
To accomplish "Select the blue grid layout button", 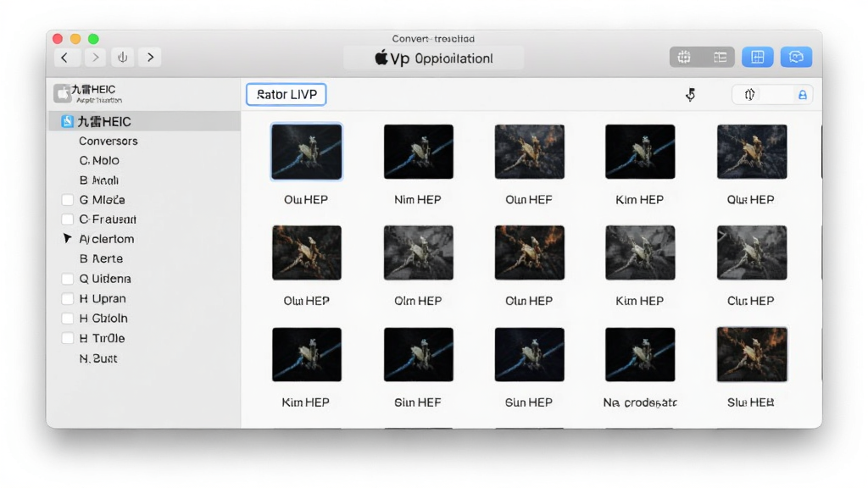I will point(757,57).
